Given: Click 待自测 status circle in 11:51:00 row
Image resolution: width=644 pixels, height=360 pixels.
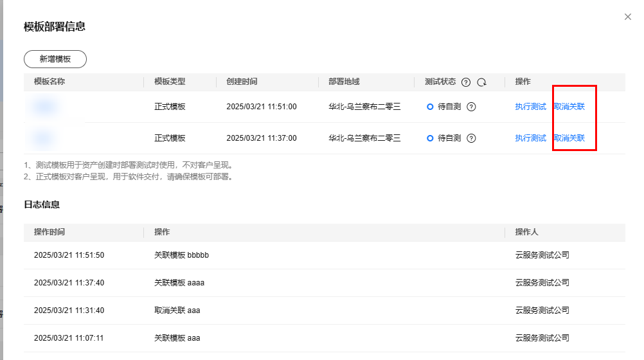Looking at the screenshot, I should point(430,107).
